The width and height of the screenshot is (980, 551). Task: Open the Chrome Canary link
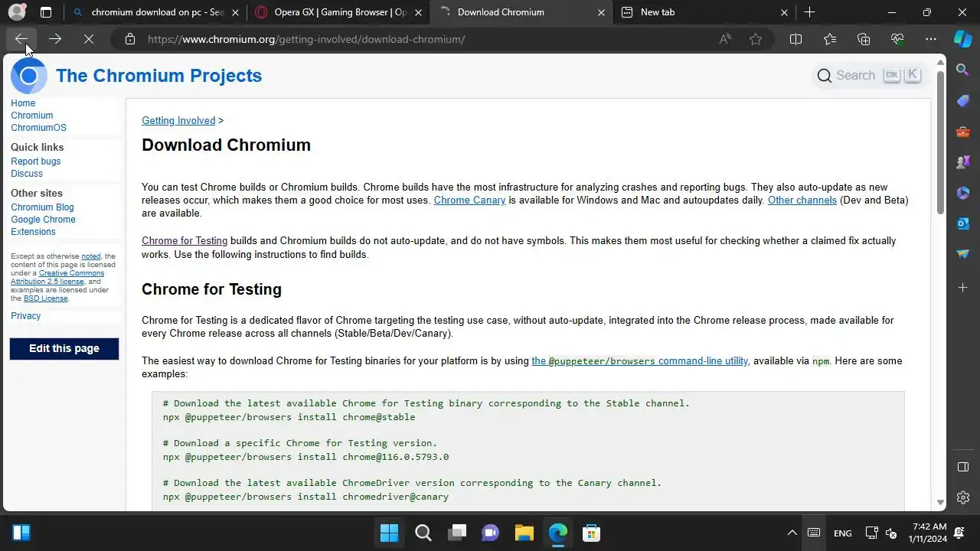[x=469, y=201]
